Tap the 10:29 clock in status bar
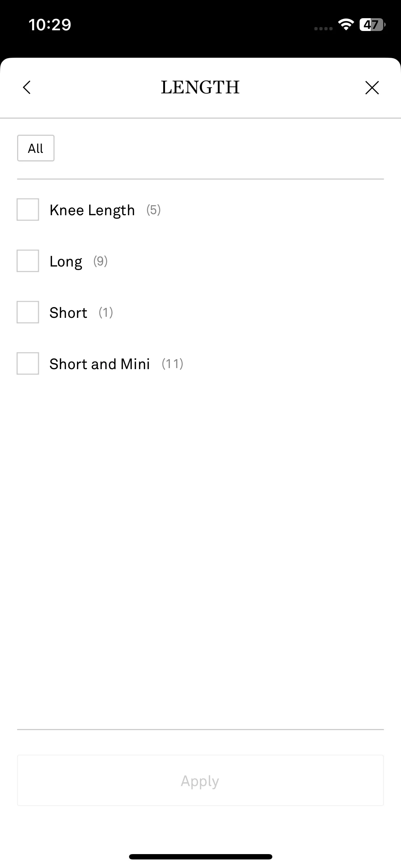The image size is (401, 868). (x=50, y=25)
